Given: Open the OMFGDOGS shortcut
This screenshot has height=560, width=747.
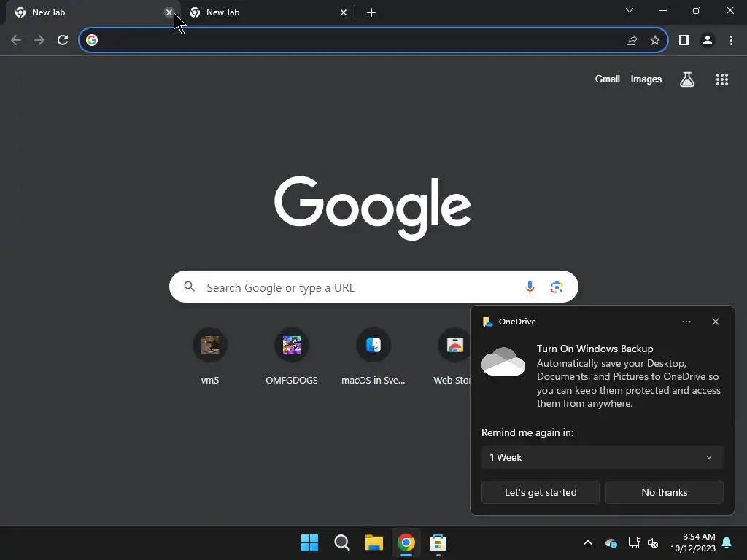Looking at the screenshot, I should [x=292, y=356].
